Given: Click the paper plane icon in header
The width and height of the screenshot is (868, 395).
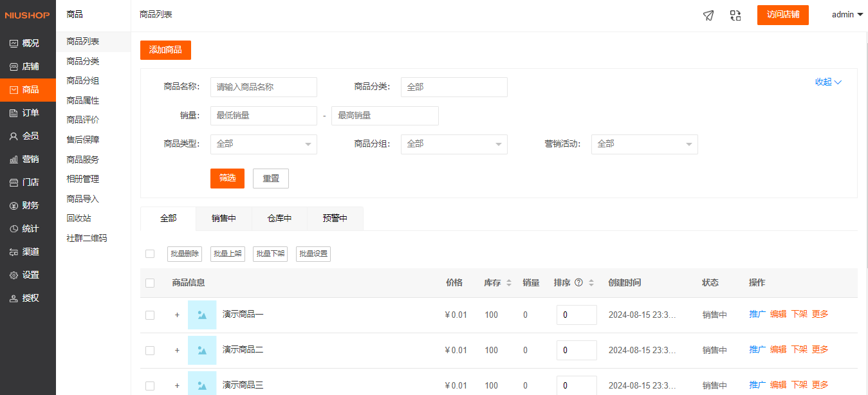Looking at the screenshot, I should [x=708, y=15].
